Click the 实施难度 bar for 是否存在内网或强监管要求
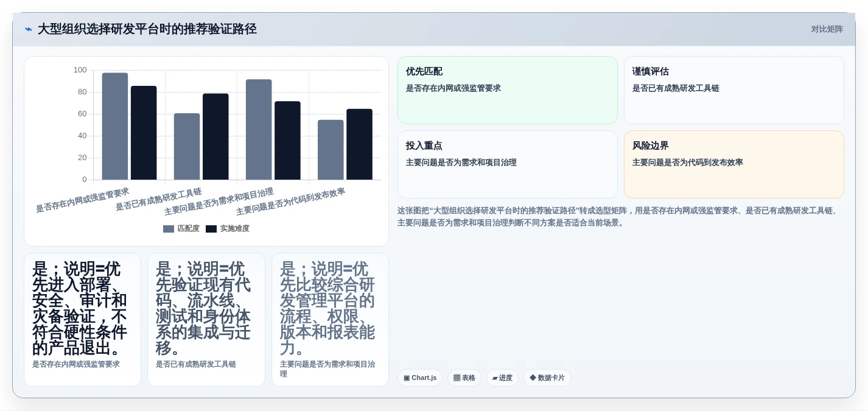This screenshot has width=868, height=411. pos(144,133)
